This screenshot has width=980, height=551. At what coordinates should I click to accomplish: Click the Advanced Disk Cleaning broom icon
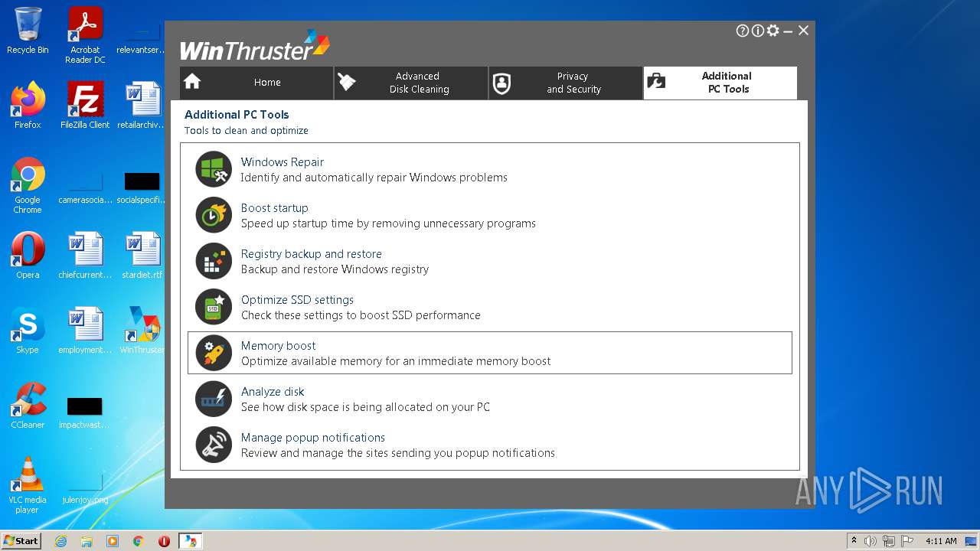(x=347, y=82)
